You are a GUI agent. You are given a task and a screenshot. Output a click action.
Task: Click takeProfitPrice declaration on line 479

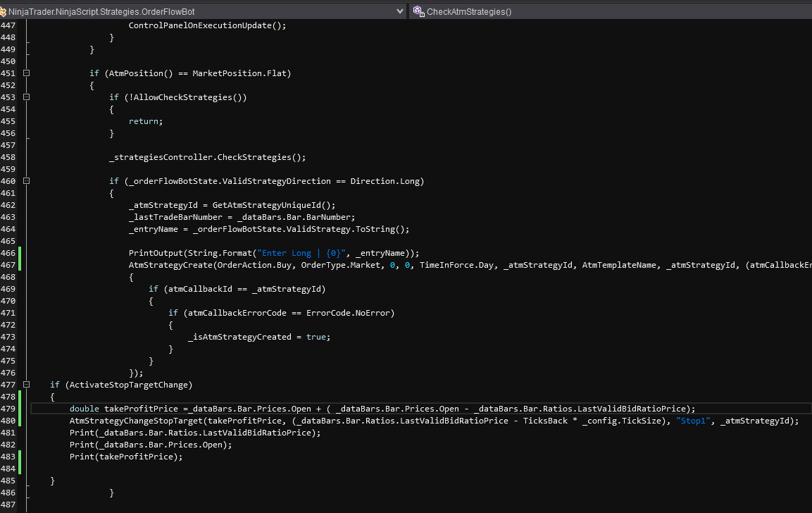point(141,408)
